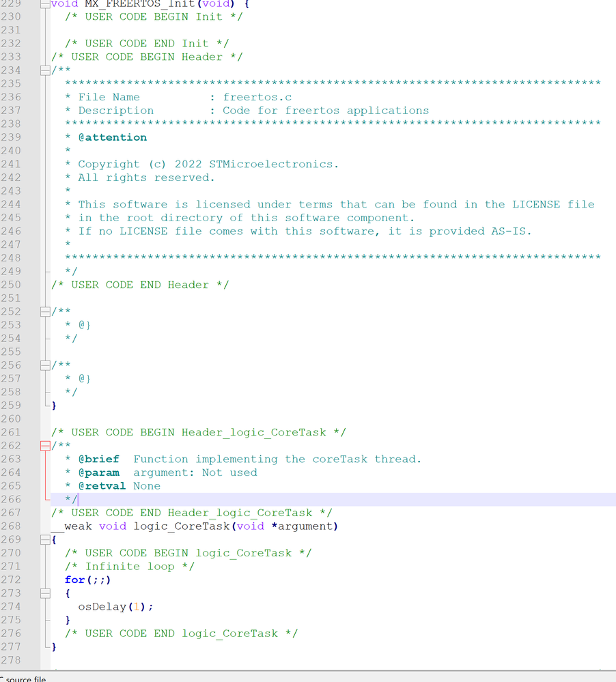
Task: Click the '@brief' doc tag
Action: (98, 459)
